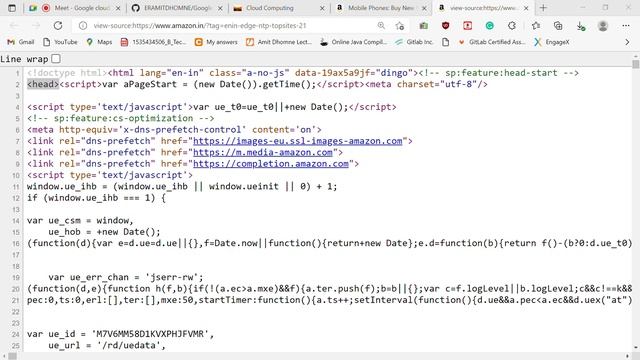Close the Mobile Phones Amazon tab
Screen dimensions: 640x360
point(424,8)
